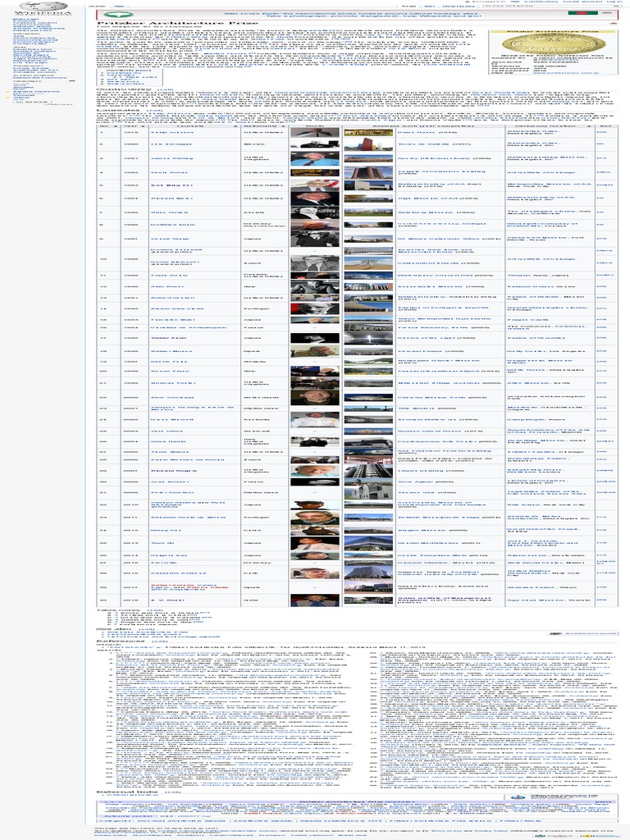Edit the External links section
The width and height of the screenshot is (630, 840).
(x=174, y=792)
